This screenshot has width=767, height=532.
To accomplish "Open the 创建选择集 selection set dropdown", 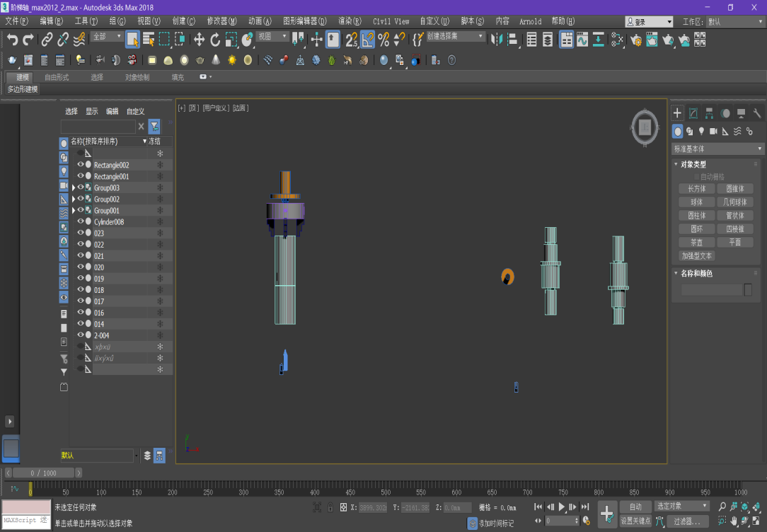I will click(x=455, y=36).
